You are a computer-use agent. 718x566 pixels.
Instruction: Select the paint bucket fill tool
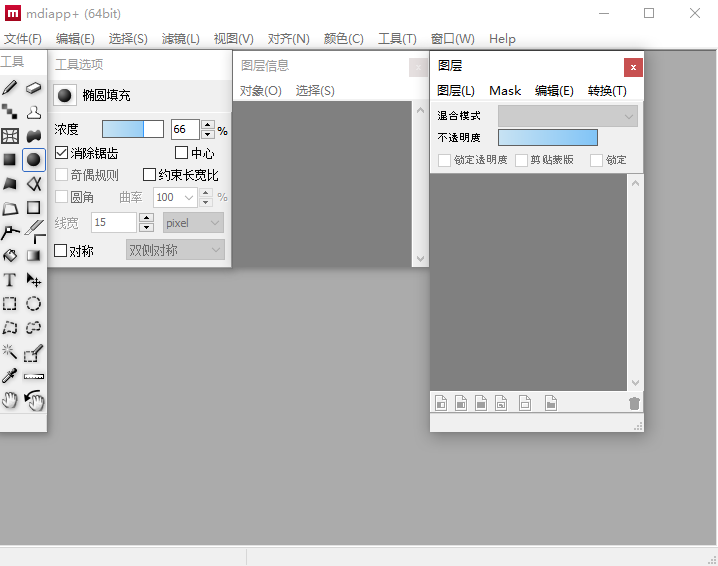tap(10, 256)
